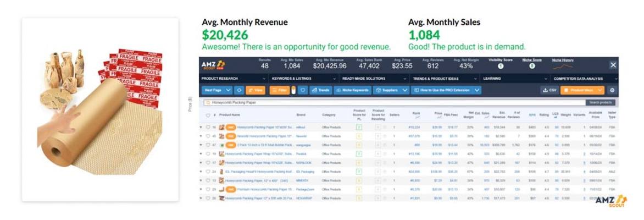Open the Competitor Data Analysis menu

coord(585,79)
